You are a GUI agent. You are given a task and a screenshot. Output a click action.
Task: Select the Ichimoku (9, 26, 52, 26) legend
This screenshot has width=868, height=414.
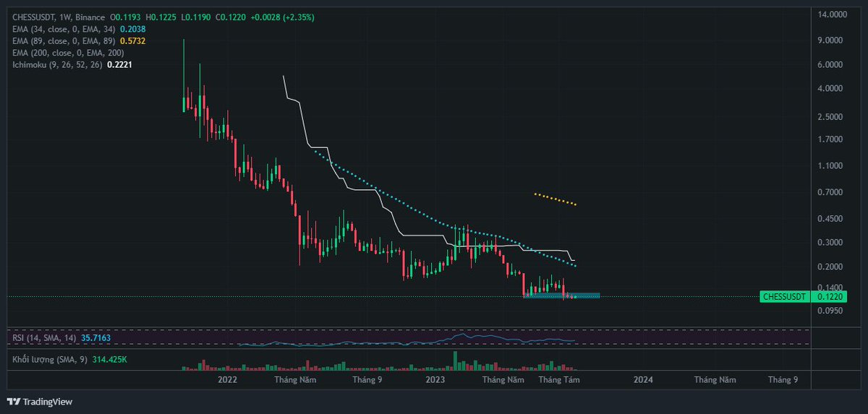58,65
